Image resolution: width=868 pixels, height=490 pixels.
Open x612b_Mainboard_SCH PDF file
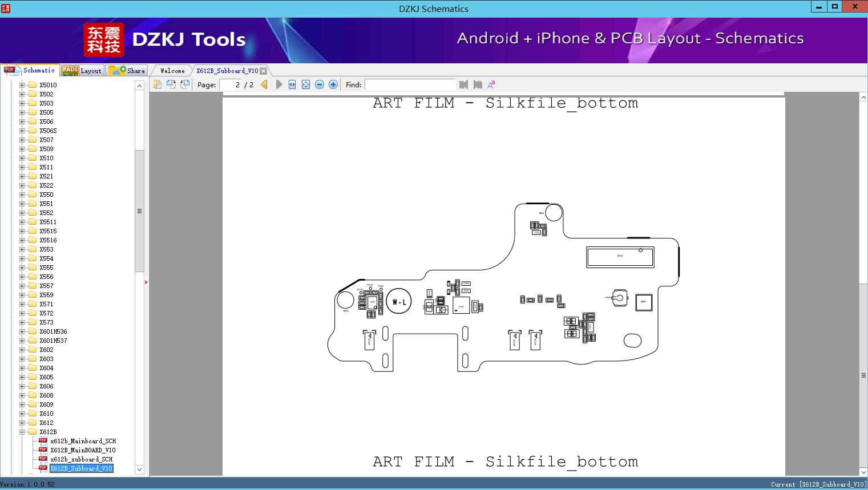83,441
